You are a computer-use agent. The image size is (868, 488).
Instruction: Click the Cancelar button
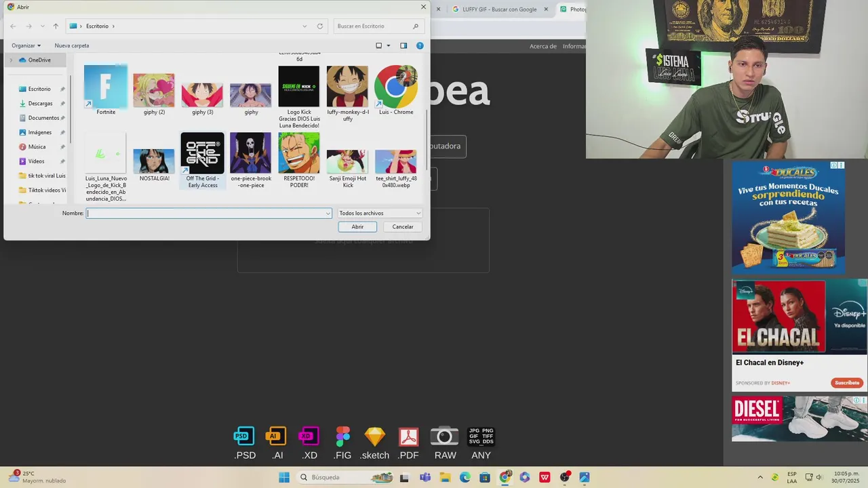[x=403, y=226]
